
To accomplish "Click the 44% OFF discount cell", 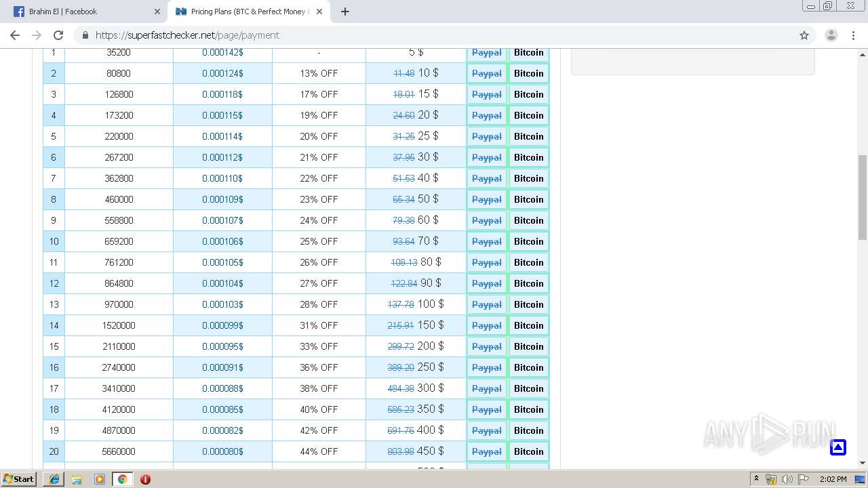I will click(x=319, y=451).
